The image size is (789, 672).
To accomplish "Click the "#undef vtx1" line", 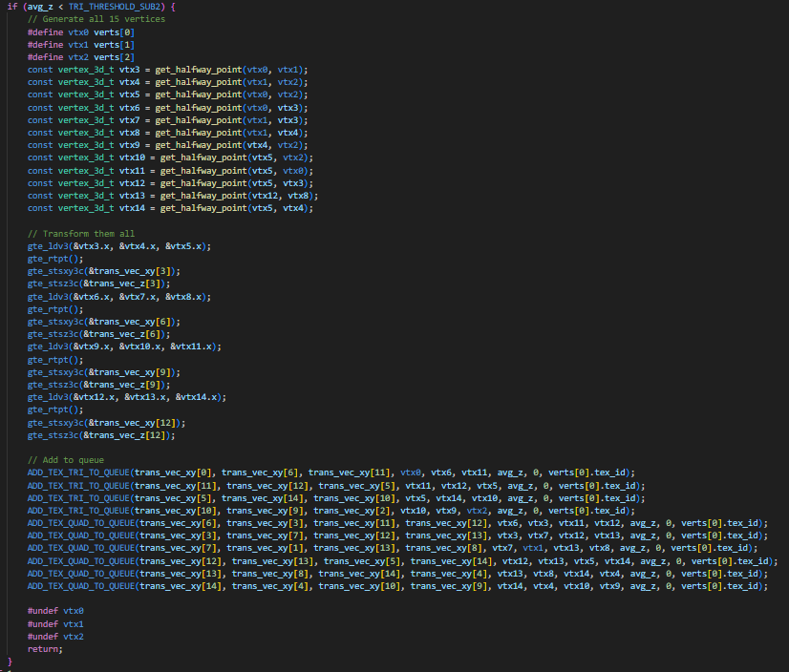I will coord(55,624).
